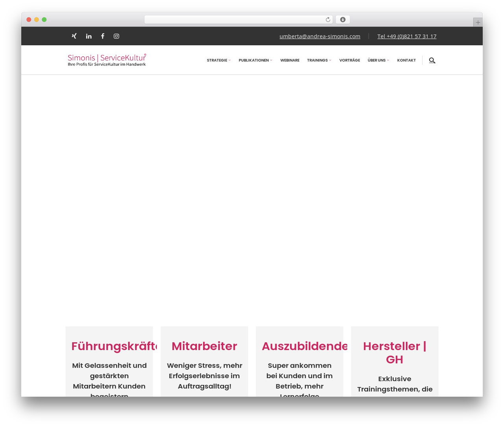The height and width of the screenshot is (427, 504).
Task: Open the Mitarbeiter card heading
Action: click(204, 346)
